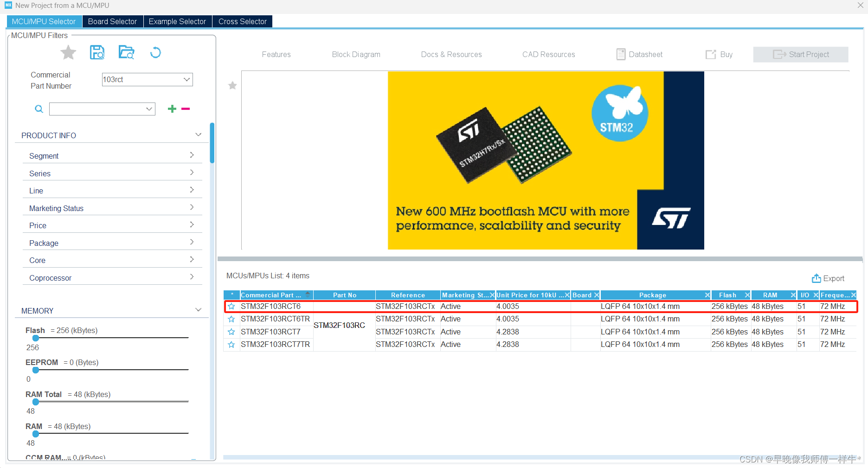Toggle favorite star beside the banner
Screen dimensions: 868x468
click(232, 85)
